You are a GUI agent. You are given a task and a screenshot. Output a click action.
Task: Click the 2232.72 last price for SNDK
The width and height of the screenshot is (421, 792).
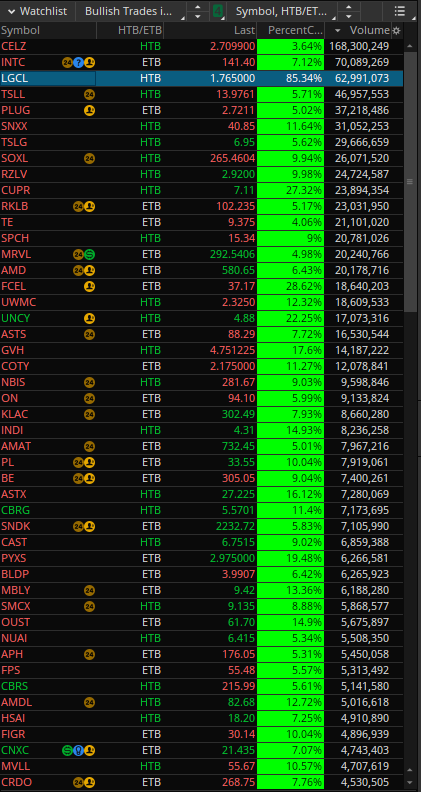(x=236, y=526)
